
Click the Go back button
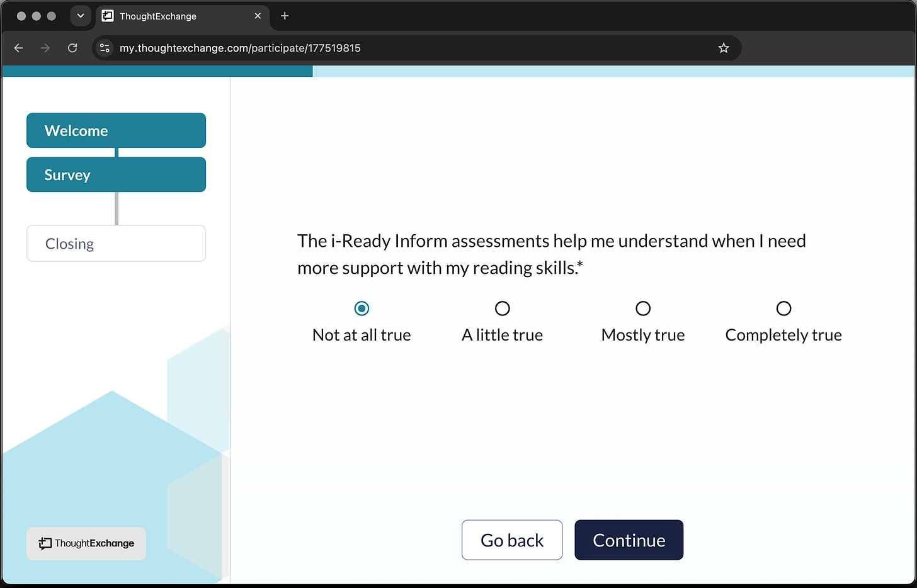point(512,540)
